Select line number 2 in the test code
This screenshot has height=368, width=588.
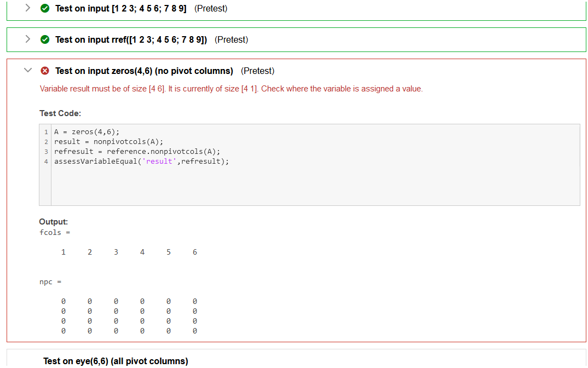pyautogui.click(x=46, y=141)
